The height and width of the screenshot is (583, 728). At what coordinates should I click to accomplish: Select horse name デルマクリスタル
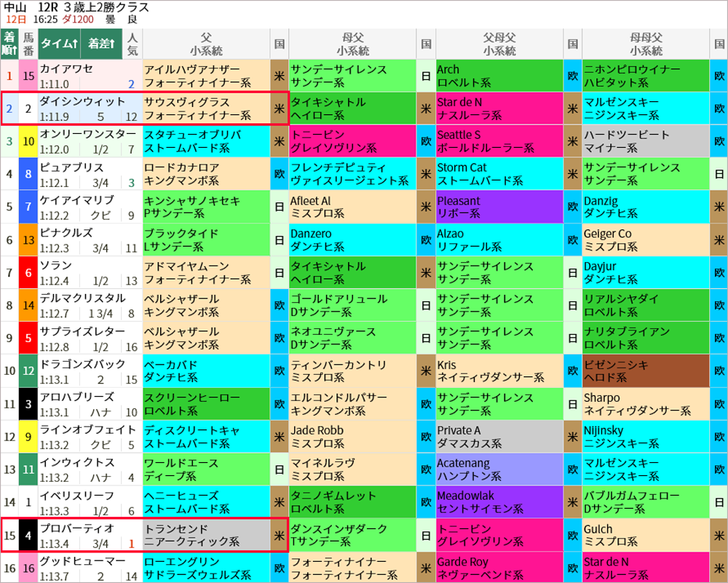click(82, 298)
